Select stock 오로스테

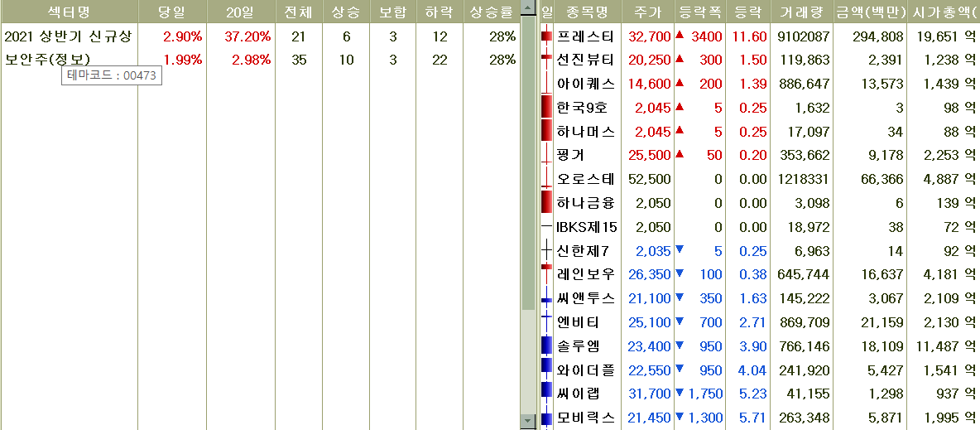coord(586,179)
